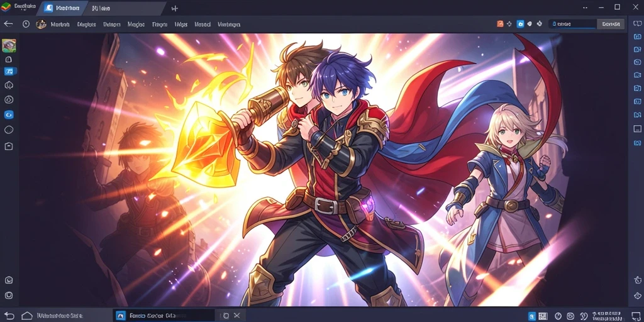Viewport: 644px width, 322px height.
Task: Click the bottom-most icon in right sidebar
Action: [x=638, y=295]
